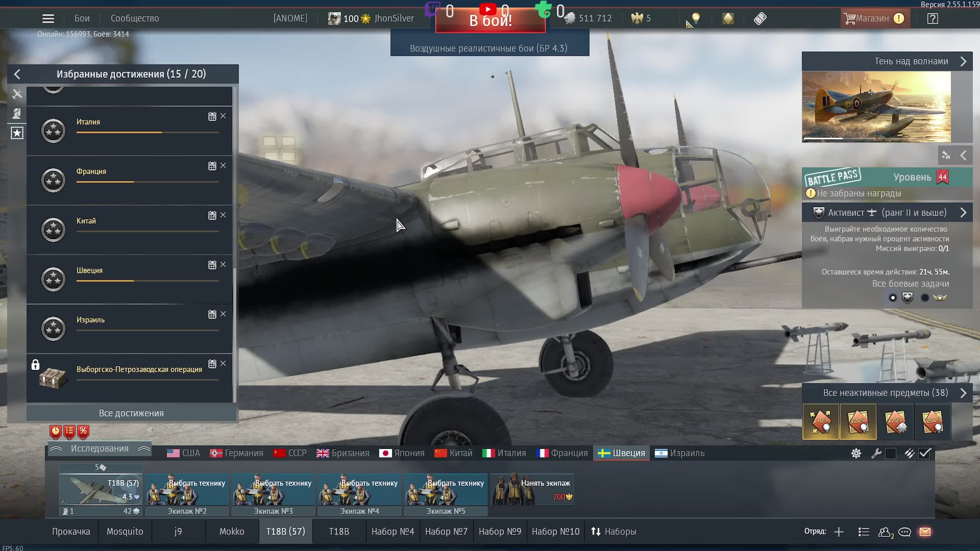Click the golden eagles balance of 5
Screen dimensions: 980x551
[x=641, y=18]
